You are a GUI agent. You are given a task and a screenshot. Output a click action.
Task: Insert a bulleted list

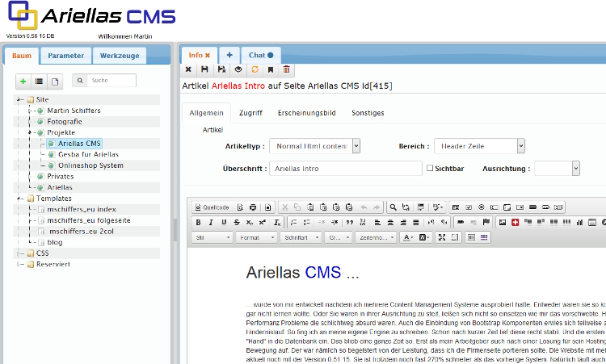tap(307, 222)
